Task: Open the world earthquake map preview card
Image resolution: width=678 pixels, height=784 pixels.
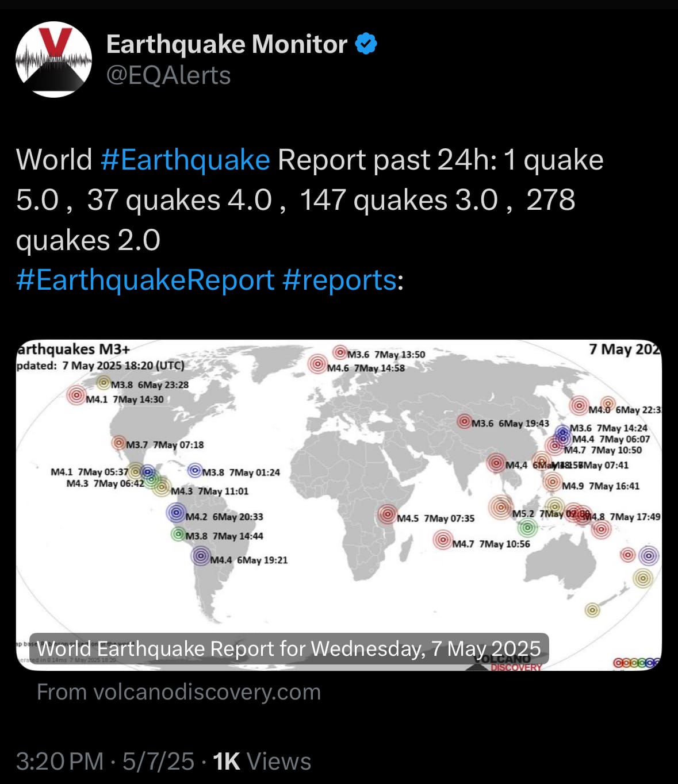Action: point(339,505)
